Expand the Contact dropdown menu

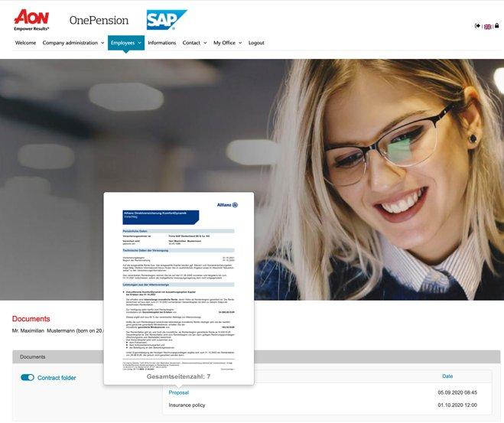point(194,43)
